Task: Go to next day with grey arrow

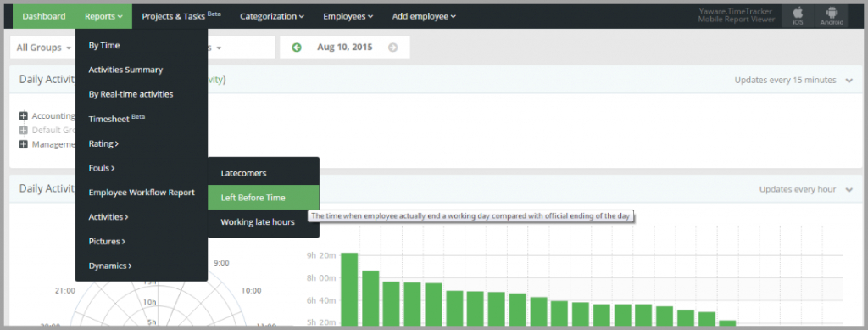Action: click(x=393, y=48)
